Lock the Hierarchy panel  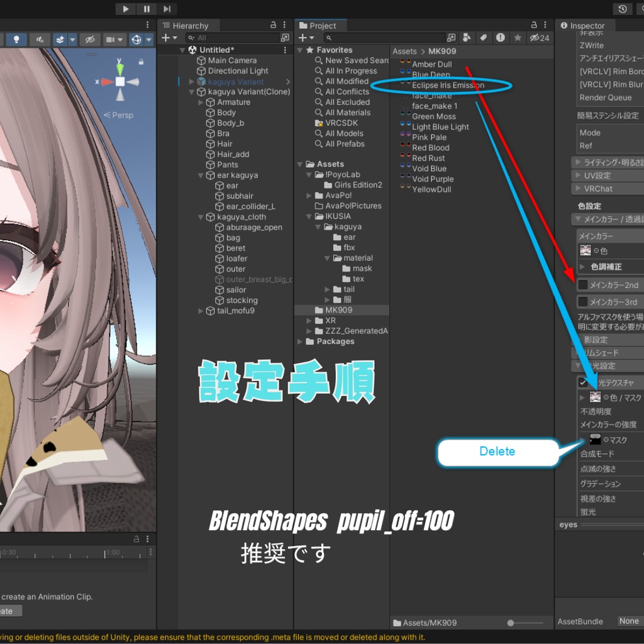tap(273, 25)
